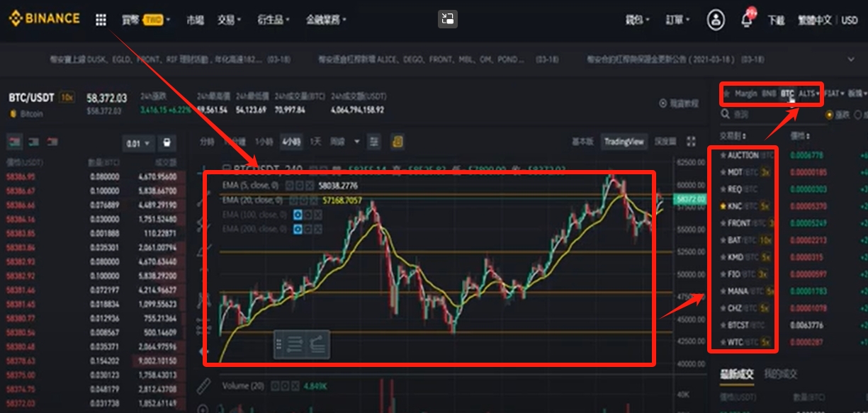This screenshot has width=868, height=413.
Task: Click the horizontal lines tool in the floating toolbar
Action: (295, 345)
